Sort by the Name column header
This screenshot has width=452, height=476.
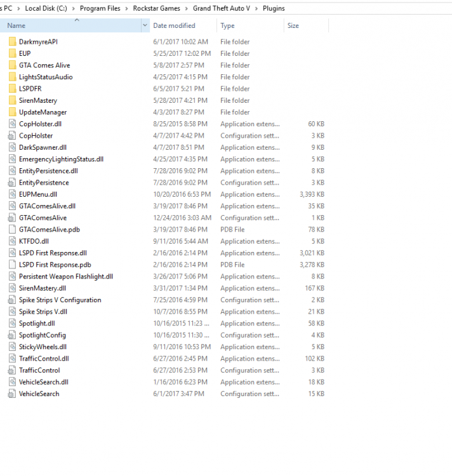pos(70,25)
